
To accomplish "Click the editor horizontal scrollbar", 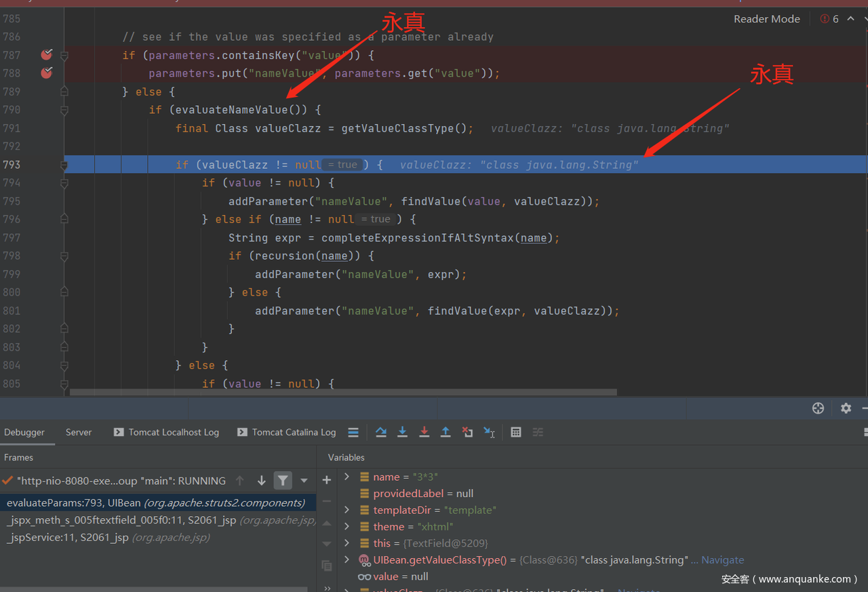I will pos(342,392).
